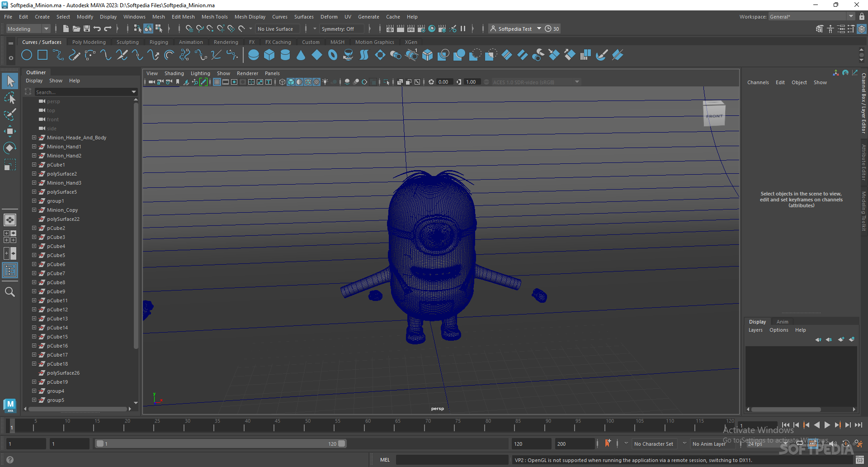Create a NURBS Torus from shelf
Screen dimensions: 868x467
[333, 55]
